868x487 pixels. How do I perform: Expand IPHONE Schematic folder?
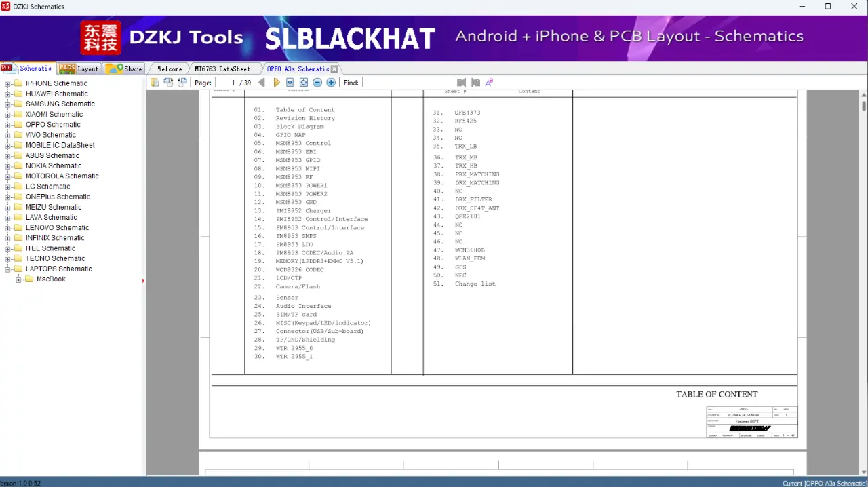pos(8,83)
